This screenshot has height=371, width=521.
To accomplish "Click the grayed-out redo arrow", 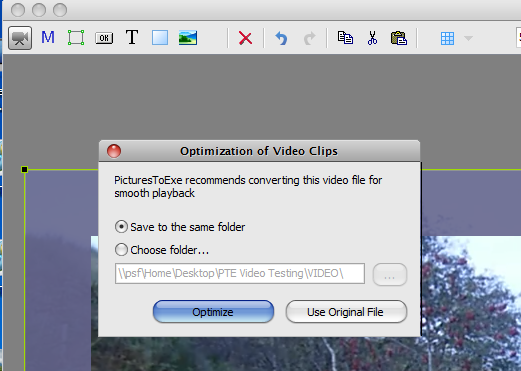I will [309, 38].
